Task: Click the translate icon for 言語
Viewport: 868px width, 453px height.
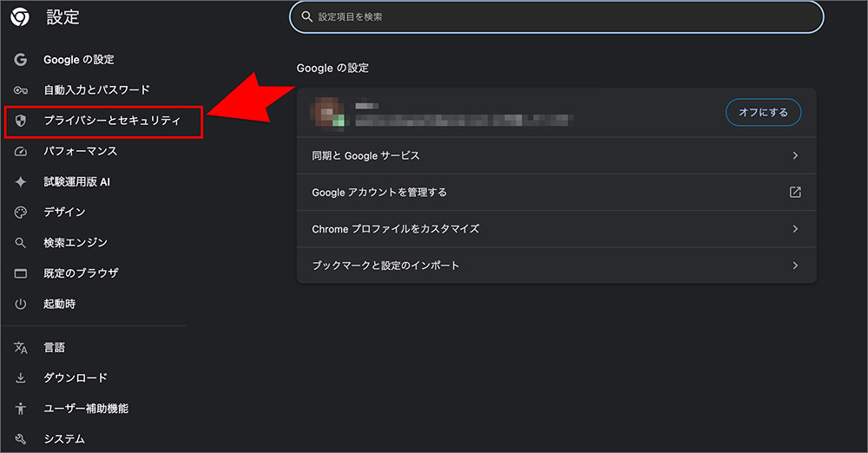Action: (x=21, y=348)
